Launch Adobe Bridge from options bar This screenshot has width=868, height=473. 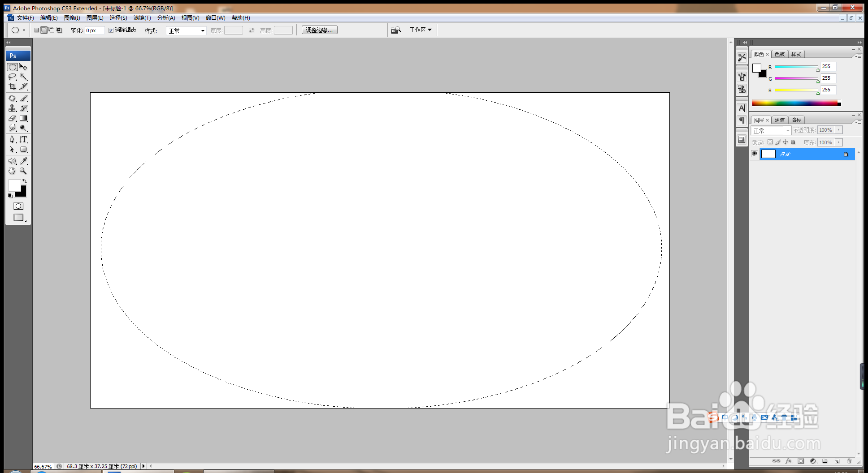coord(395,30)
